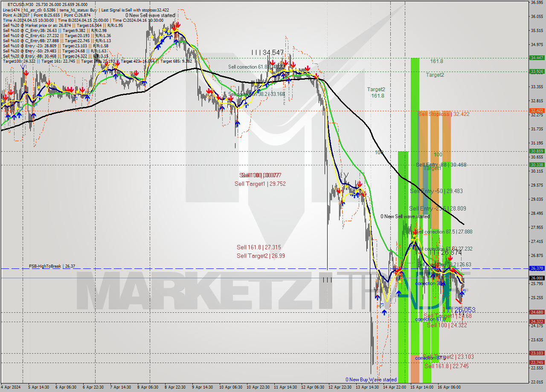The width and height of the screenshot is (546, 392).
Task: Select the '11 Apr 14:30' time label
Action: [x=285, y=387]
